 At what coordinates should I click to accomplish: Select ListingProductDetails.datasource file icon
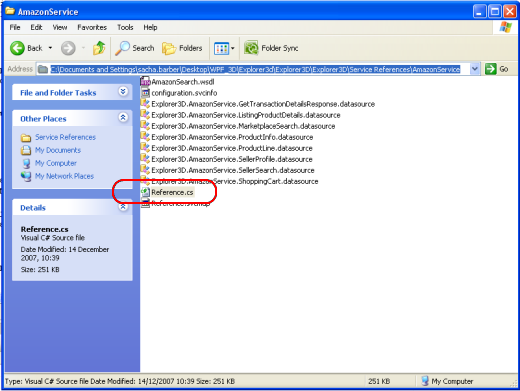(145, 114)
